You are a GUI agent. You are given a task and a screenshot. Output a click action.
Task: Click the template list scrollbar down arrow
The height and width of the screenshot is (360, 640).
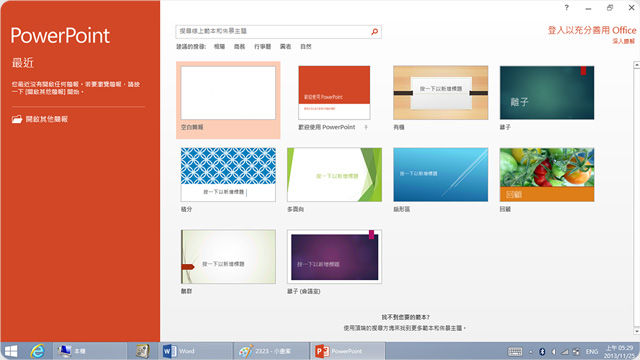click(x=636, y=331)
